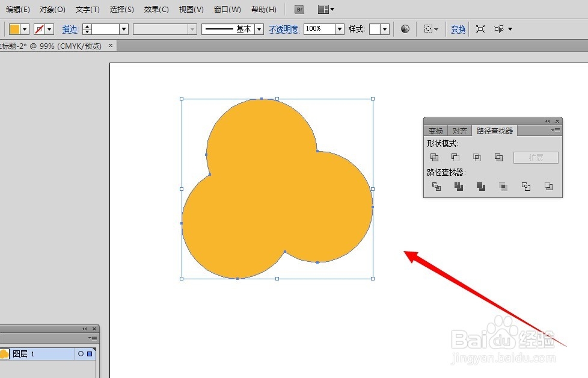Click the opacity 100% input field

coord(319,29)
